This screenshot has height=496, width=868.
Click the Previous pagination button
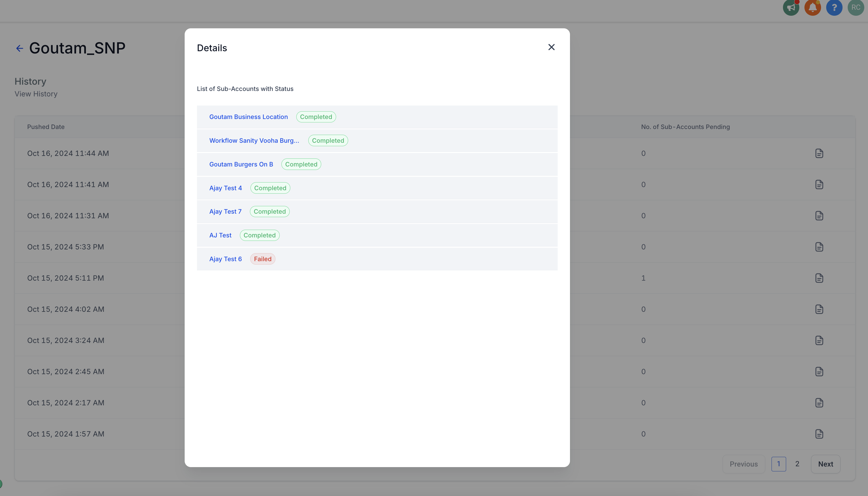[743, 464]
